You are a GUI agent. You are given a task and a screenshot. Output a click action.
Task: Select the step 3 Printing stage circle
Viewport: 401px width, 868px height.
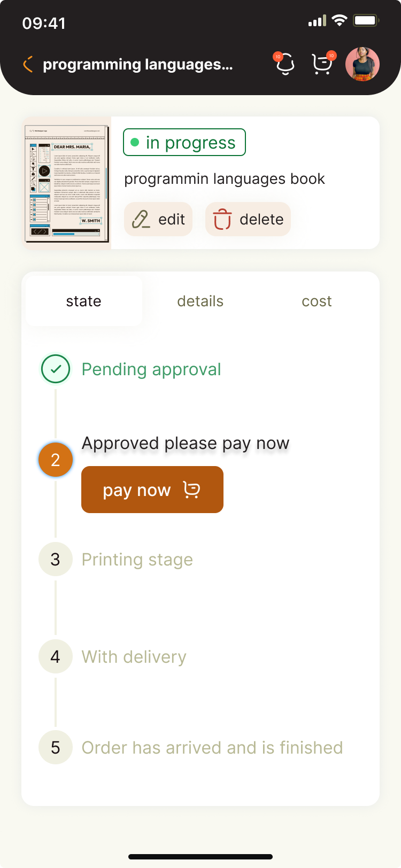56,559
